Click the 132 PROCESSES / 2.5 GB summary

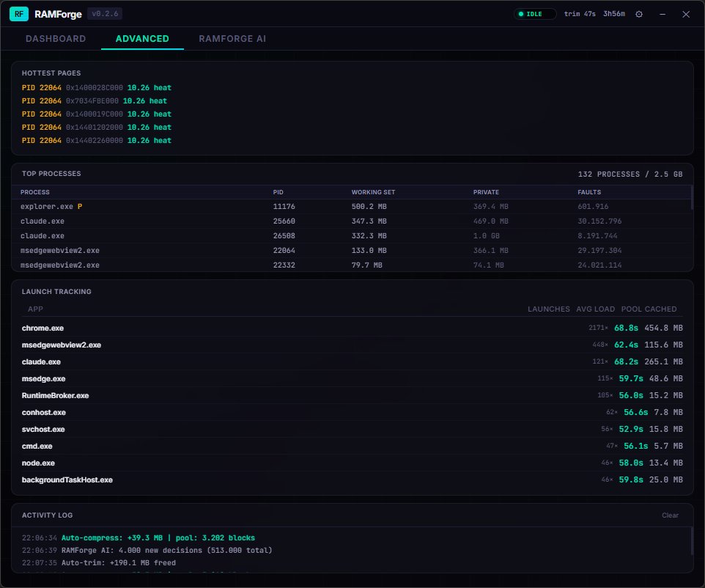pyautogui.click(x=630, y=174)
